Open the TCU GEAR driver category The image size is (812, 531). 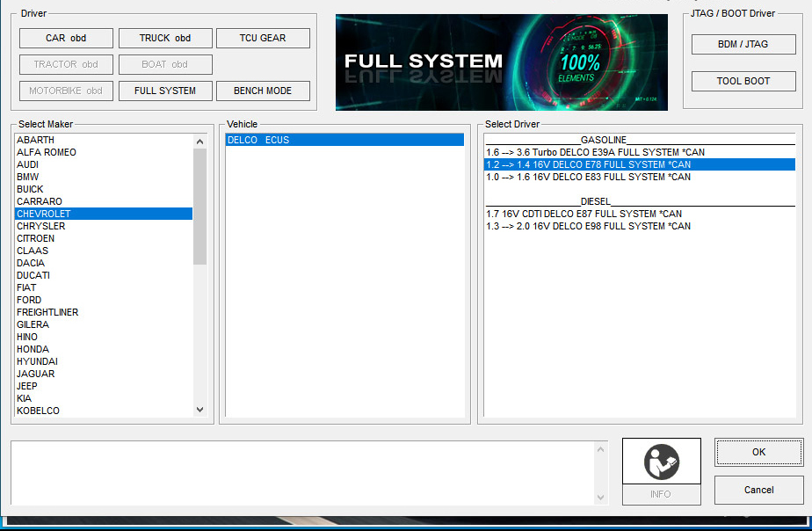(x=263, y=39)
